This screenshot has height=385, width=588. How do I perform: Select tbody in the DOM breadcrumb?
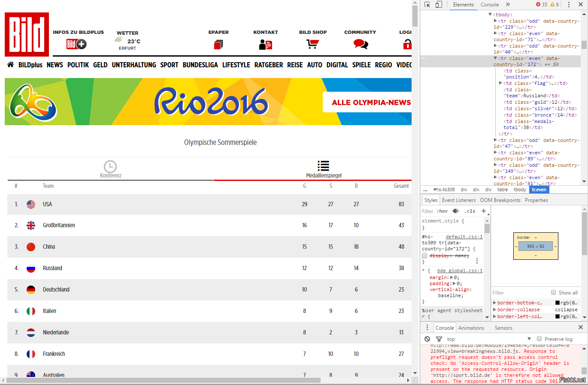[x=520, y=189]
